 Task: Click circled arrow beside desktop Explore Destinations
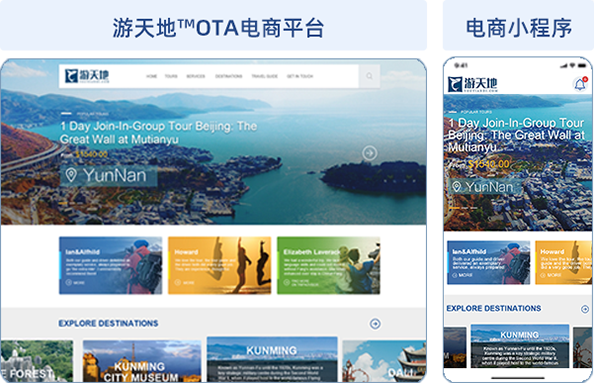point(375,324)
